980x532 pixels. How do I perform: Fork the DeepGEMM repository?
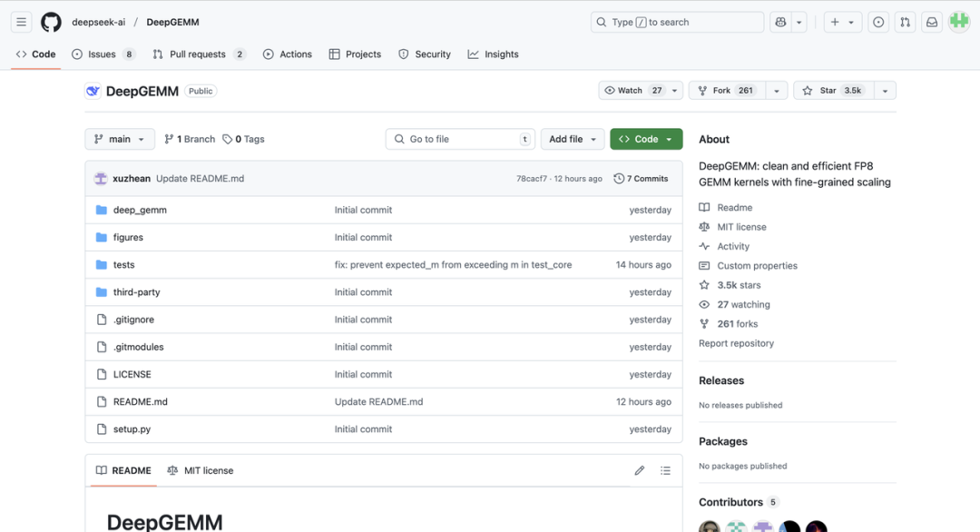pos(727,91)
